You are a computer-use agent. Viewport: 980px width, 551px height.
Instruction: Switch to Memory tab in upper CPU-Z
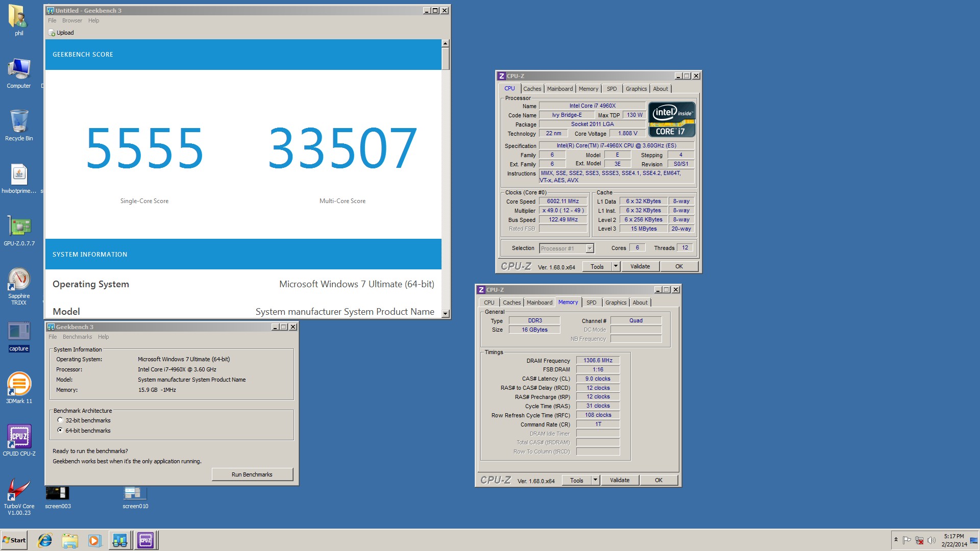588,89
